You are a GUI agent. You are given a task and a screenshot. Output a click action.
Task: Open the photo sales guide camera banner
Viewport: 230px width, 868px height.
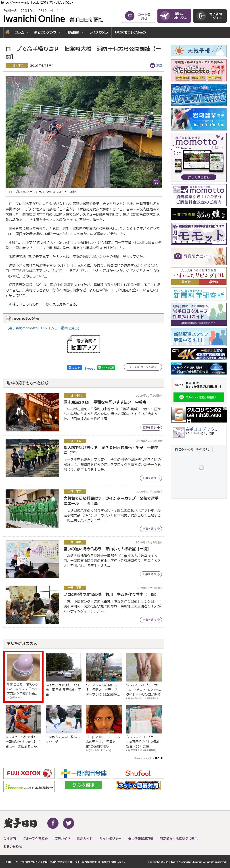pos(198,256)
